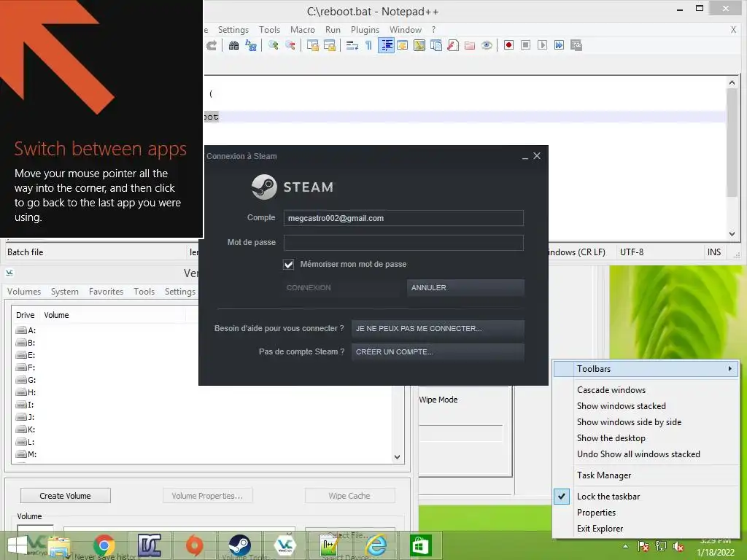Open Steam from the taskbar
Screen dimensions: 747x560
239,545
